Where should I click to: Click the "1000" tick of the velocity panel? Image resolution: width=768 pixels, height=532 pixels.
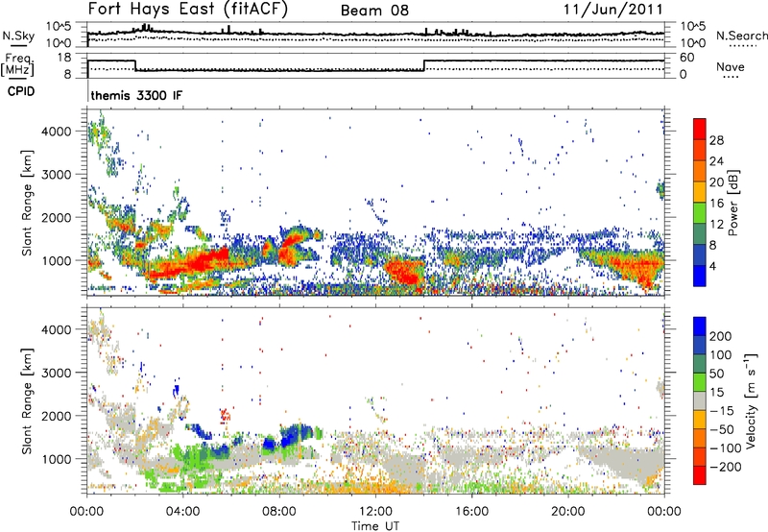(57, 459)
